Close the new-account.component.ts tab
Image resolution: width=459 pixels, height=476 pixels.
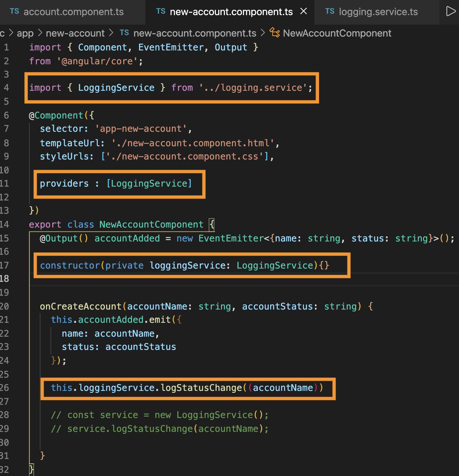304,11
